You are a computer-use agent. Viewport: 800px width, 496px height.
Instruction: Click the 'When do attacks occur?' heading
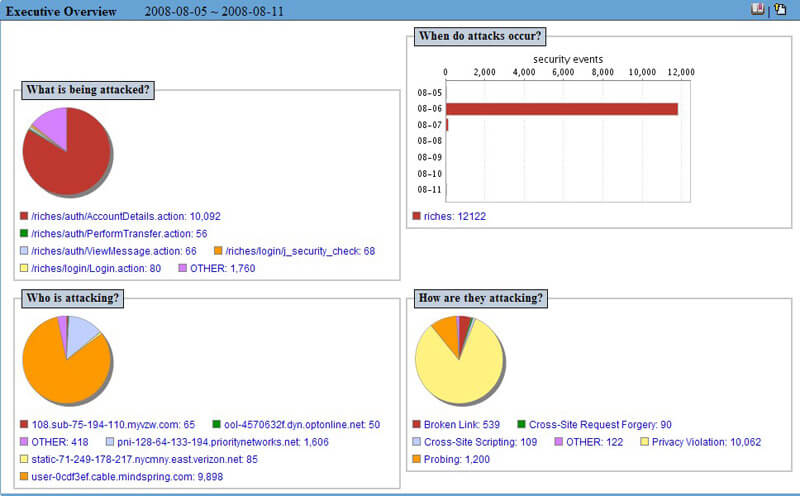[480, 36]
